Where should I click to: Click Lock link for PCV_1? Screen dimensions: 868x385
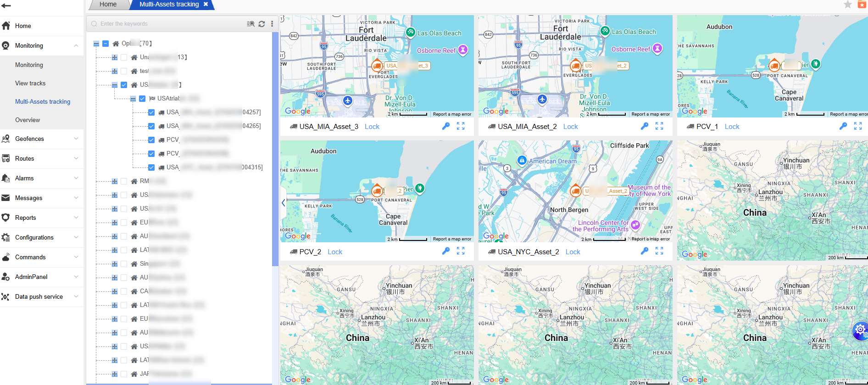point(732,127)
